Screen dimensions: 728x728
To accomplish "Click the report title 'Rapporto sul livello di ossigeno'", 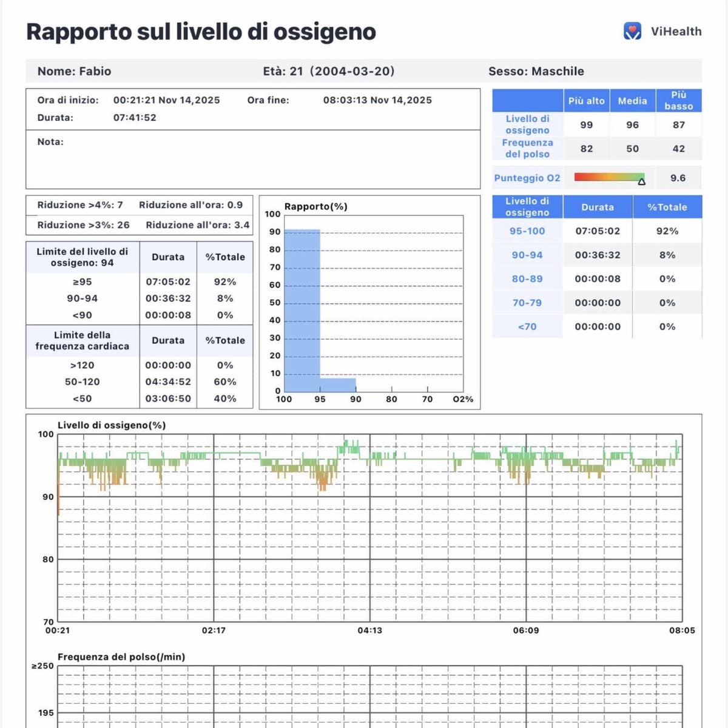I will (201, 32).
